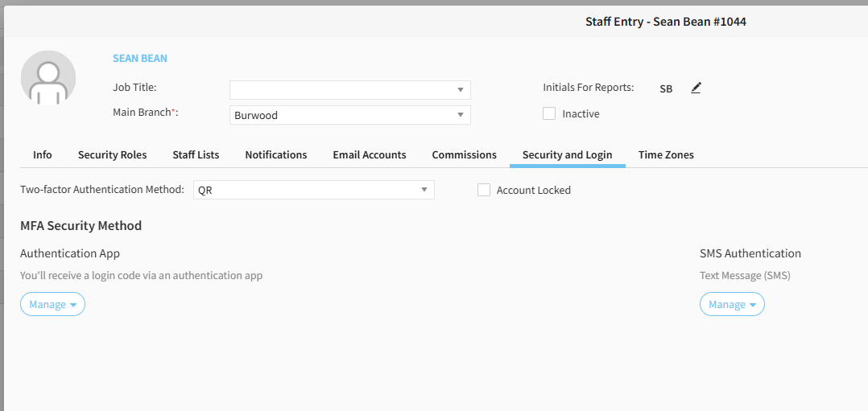Enable the Account Locked checkbox
This screenshot has width=868, height=411.
coord(484,190)
